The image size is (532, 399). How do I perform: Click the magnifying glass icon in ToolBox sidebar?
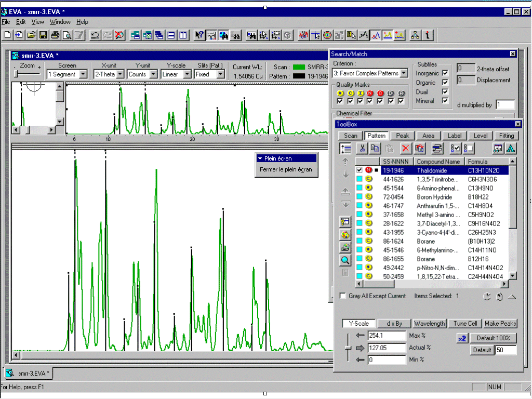(x=345, y=260)
